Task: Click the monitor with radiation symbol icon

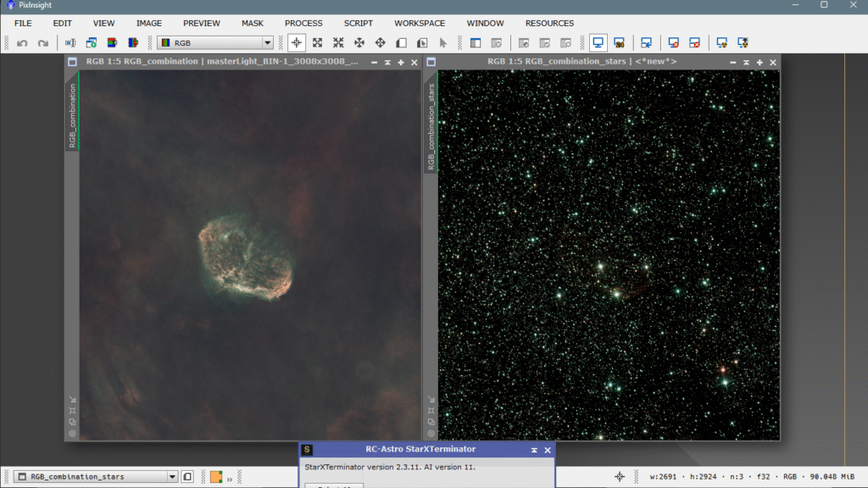Action: tap(722, 42)
